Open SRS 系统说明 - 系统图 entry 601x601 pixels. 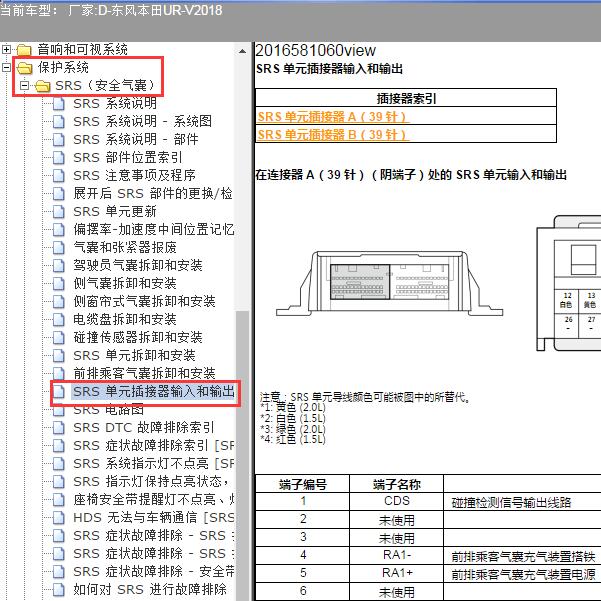(x=142, y=122)
